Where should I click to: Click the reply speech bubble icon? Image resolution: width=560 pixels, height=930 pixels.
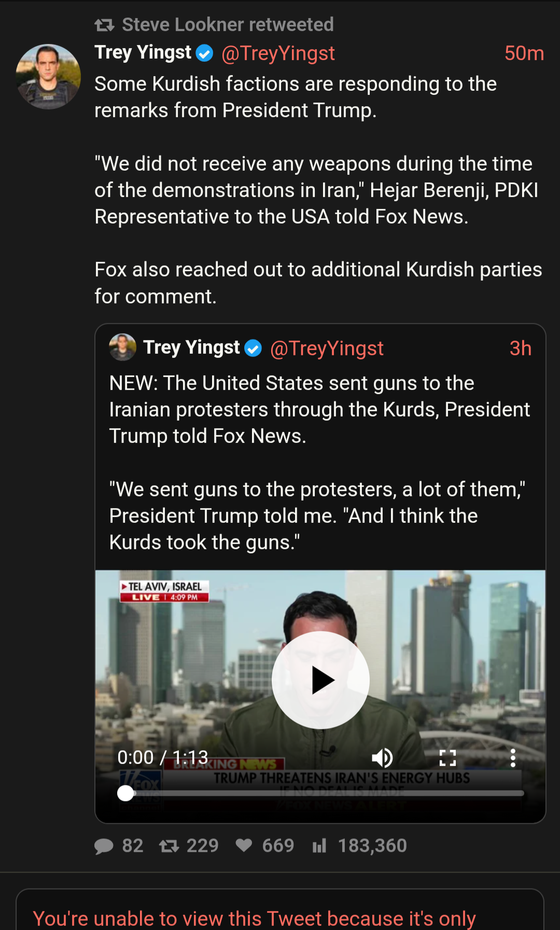104,846
